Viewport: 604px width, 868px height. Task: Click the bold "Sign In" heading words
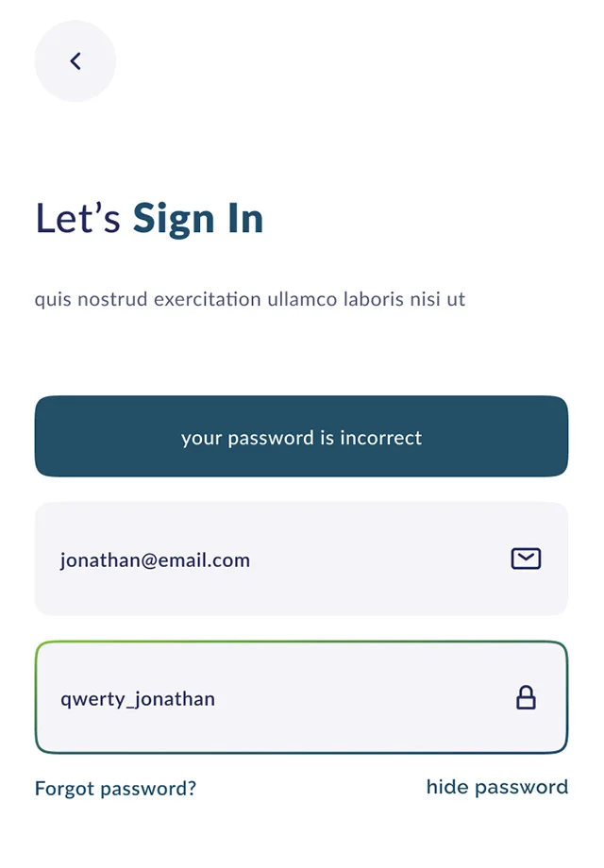tap(198, 219)
